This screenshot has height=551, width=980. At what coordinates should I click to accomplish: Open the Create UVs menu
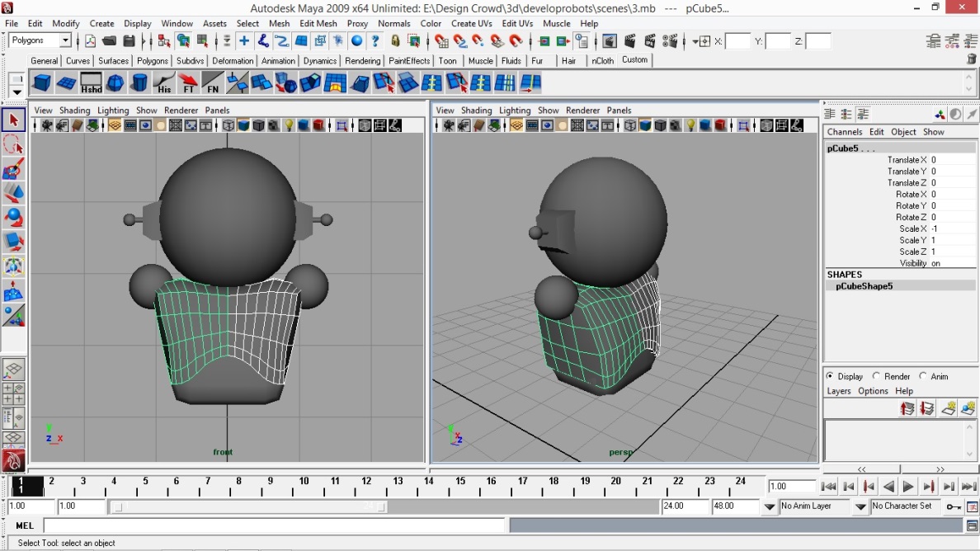pos(471,23)
